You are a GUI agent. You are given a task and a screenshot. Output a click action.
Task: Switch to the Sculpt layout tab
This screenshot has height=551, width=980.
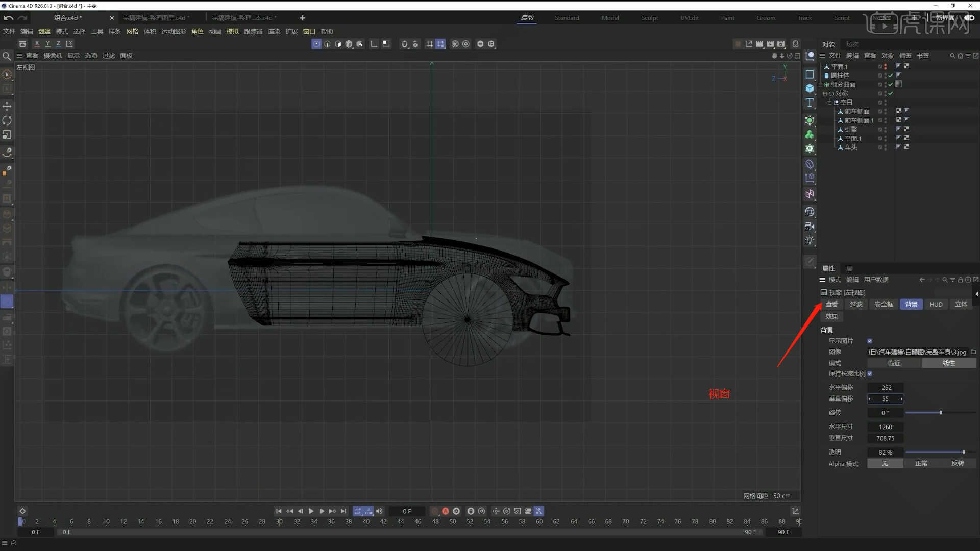pos(650,18)
